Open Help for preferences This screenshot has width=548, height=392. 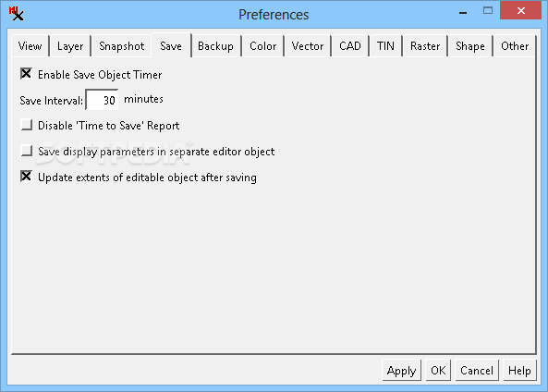(519, 371)
